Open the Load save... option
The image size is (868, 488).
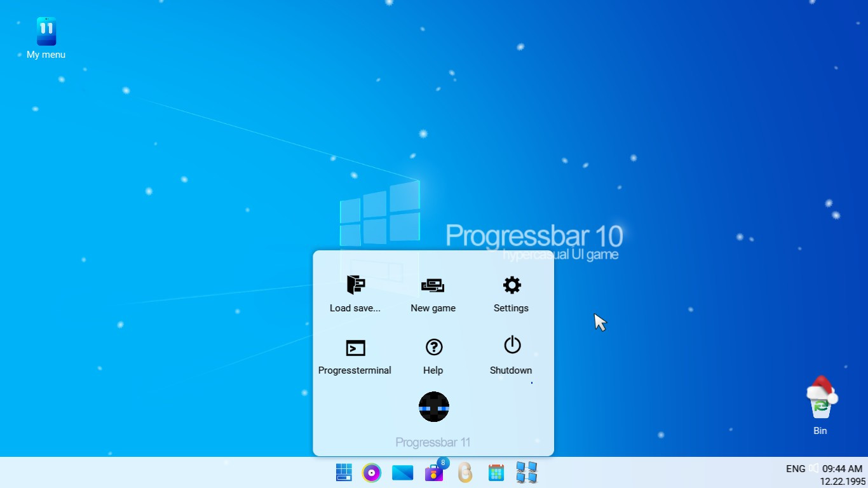coord(355,294)
